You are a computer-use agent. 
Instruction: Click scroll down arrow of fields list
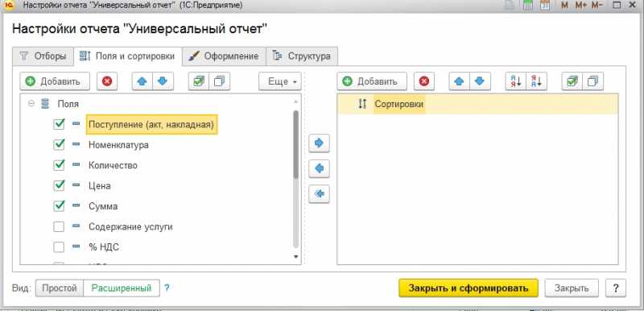pos(295,257)
